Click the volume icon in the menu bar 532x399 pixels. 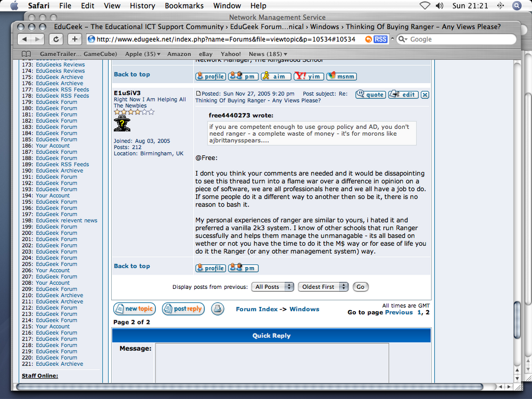click(439, 5)
